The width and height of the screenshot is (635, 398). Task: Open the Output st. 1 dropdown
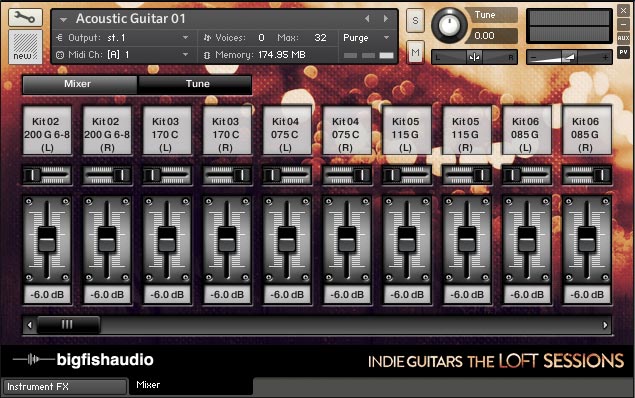185,38
